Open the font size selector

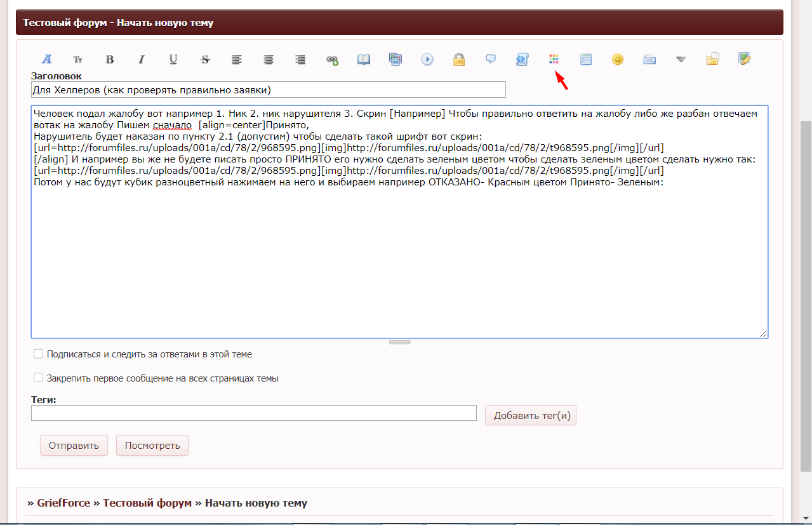click(x=78, y=60)
